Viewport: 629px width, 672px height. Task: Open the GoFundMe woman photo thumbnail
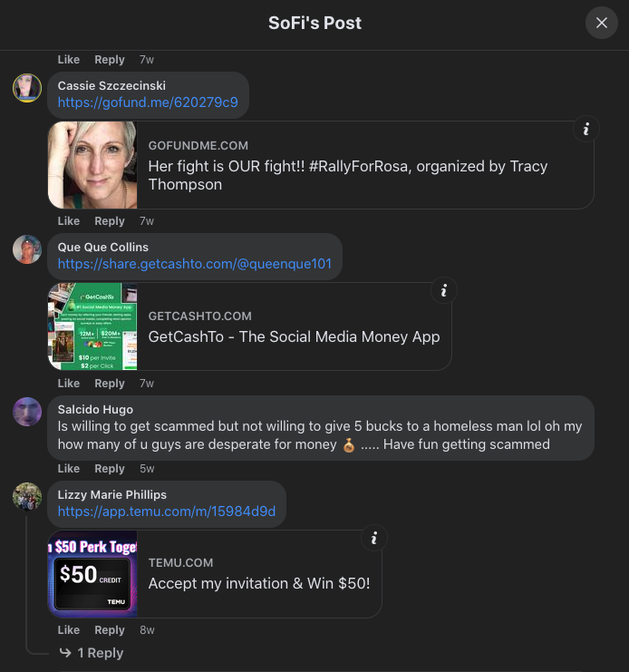pyautogui.click(x=92, y=165)
